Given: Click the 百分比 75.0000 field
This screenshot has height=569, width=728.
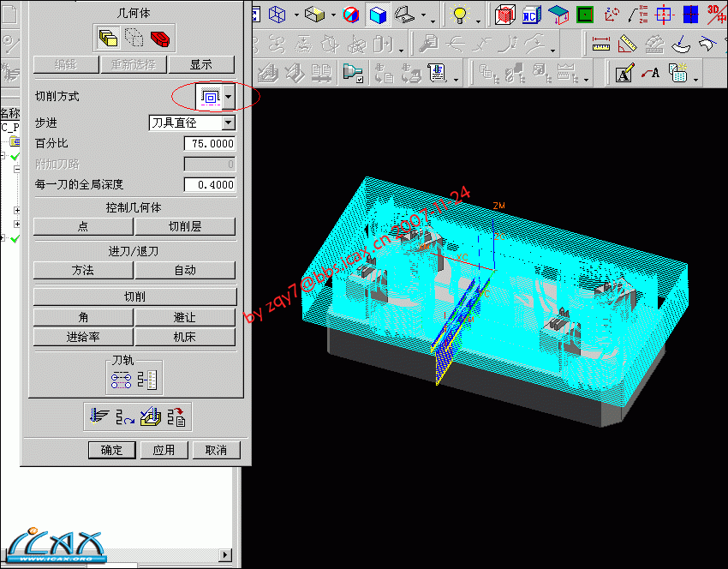Looking at the screenshot, I should pos(209,143).
